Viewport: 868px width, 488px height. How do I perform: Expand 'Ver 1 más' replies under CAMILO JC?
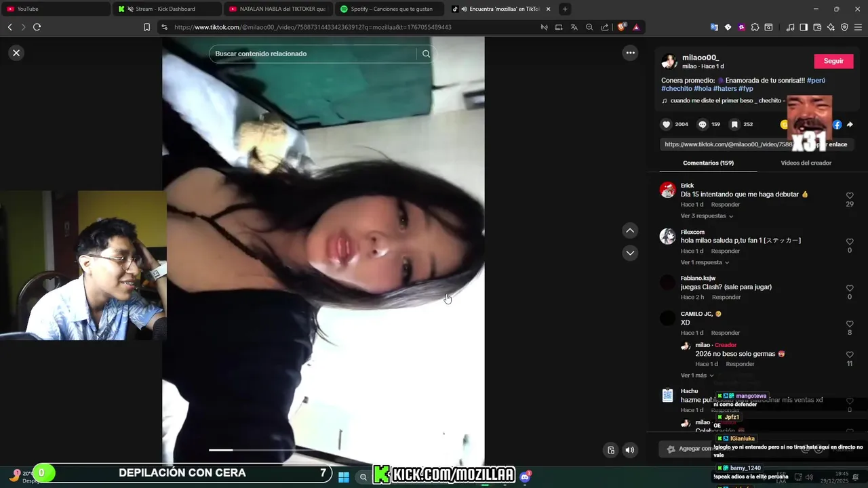(697, 375)
